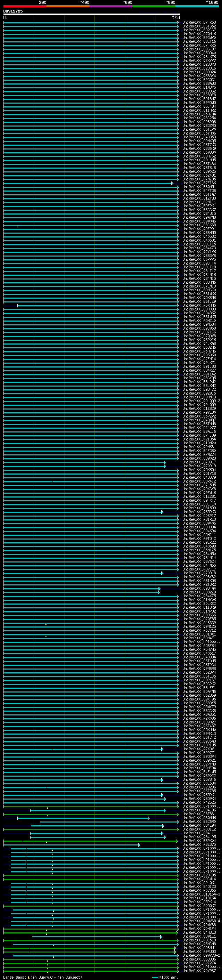
Task: Open hit UniRef100_C6TG52
Action: (x=199, y=26)
